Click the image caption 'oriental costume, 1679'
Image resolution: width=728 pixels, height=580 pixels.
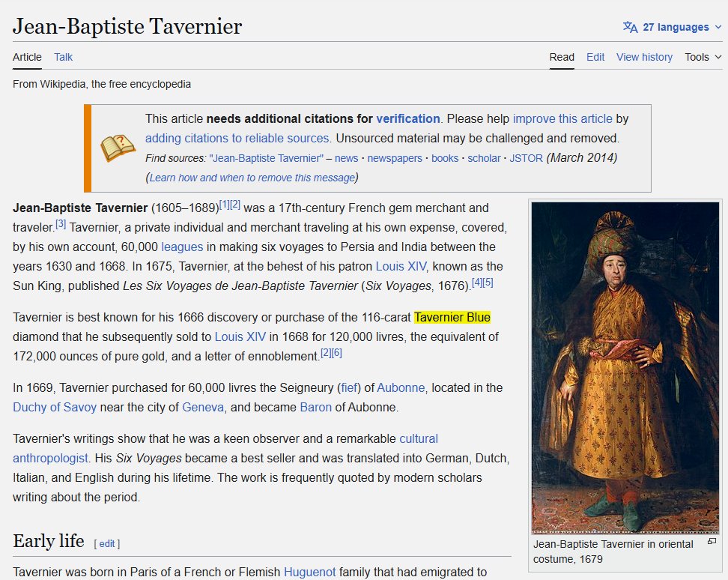613,552
